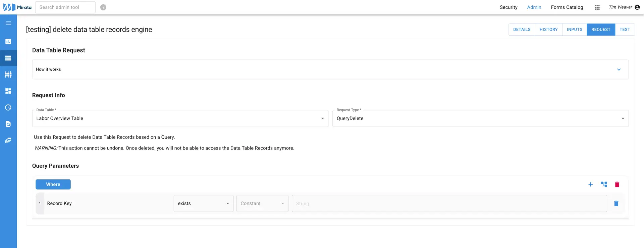Change the exists operator dropdown
This screenshot has width=644, height=248.
coord(203,203)
